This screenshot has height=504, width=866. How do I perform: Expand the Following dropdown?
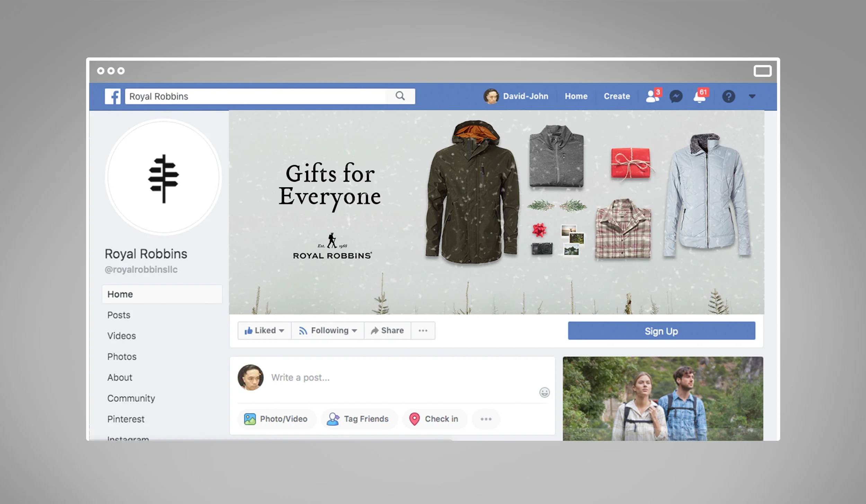pos(328,331)
